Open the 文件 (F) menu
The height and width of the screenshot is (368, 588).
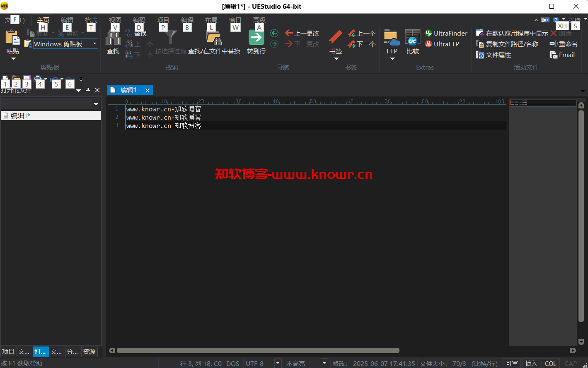click(15, 20)
